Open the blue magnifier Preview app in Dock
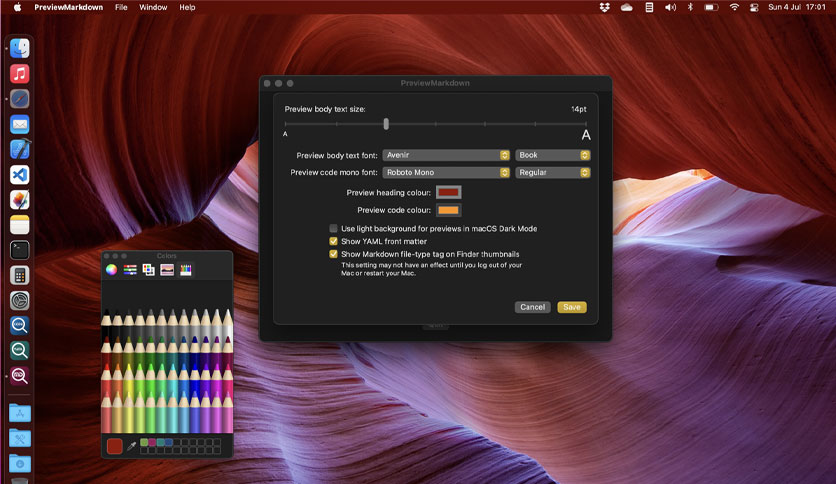This screenshot has height=484, width=836. (20, 325)
